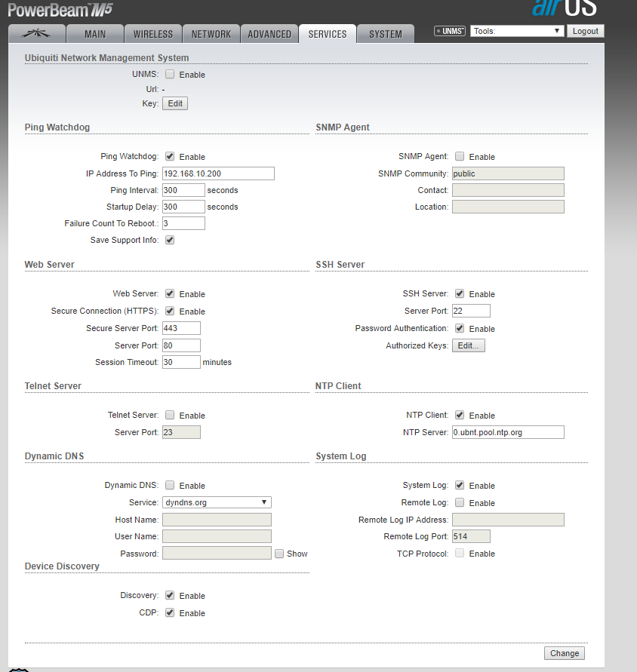Image resolution: width=637 pixels, height=672 pixels.
Task: Click the TCP Protocol checkbox
Action: click(x=460, y=554)
